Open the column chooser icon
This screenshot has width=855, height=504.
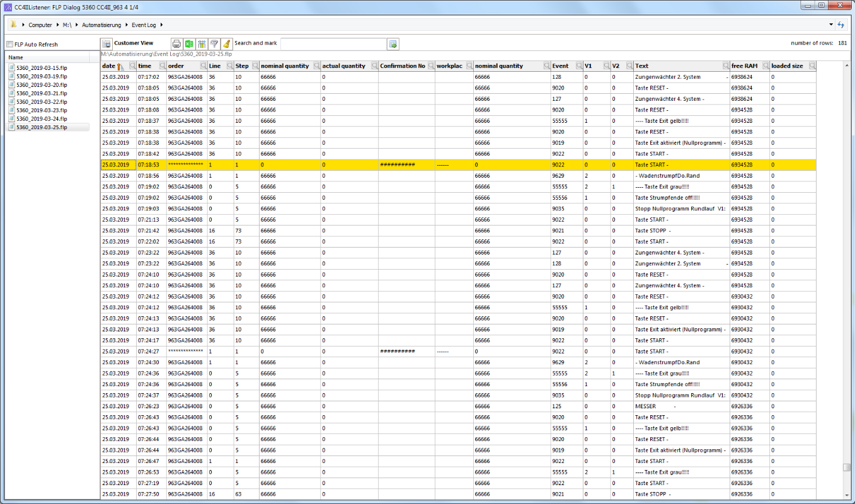point(202,44)
